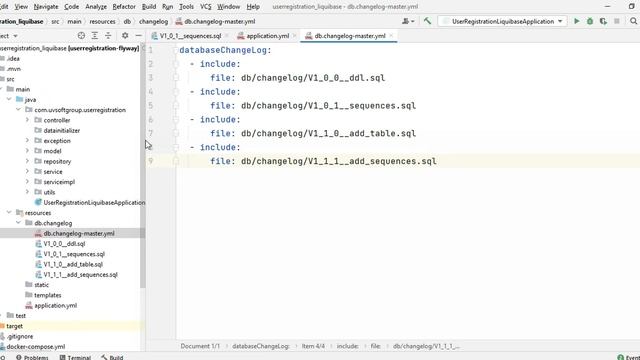
Task: Collapse all items in Project tree
Action: pyautogui.click(x=108, y=36)
